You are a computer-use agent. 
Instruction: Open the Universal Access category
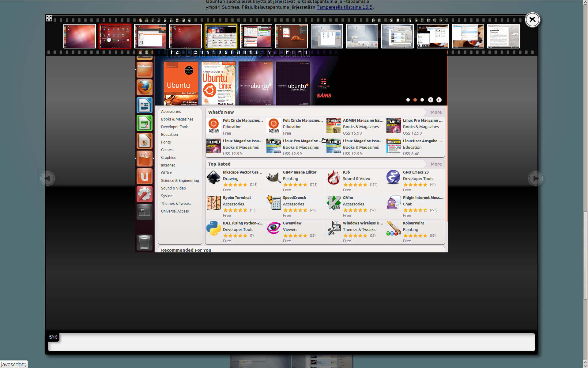click(x=175, y=211)
